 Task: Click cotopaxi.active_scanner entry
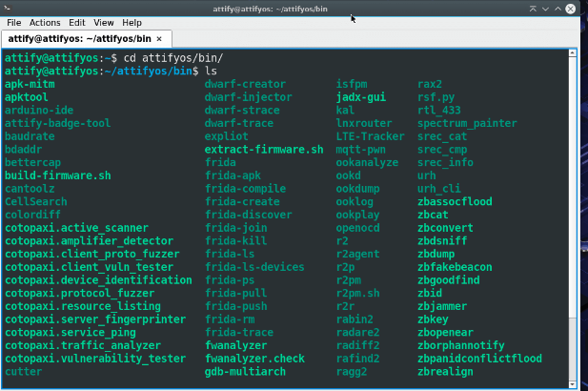pyautogui.click(x=76, y=228)
